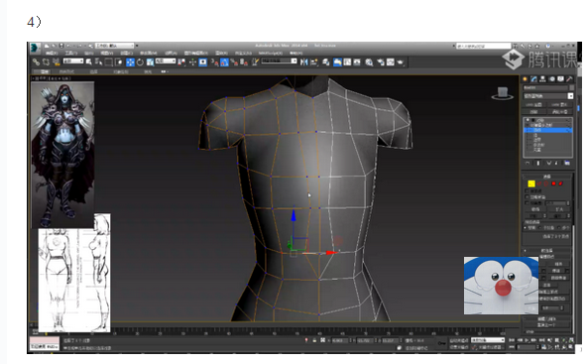Click the Align tool icon
588x364 pixels.
pos(314,61)
